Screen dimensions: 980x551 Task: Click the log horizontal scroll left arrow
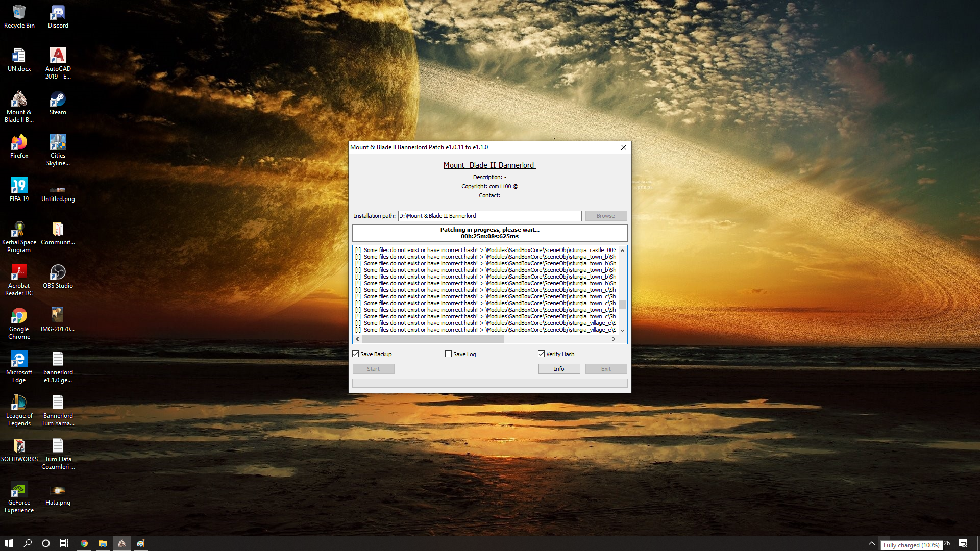pyautogui.click(x=357, y=339)
